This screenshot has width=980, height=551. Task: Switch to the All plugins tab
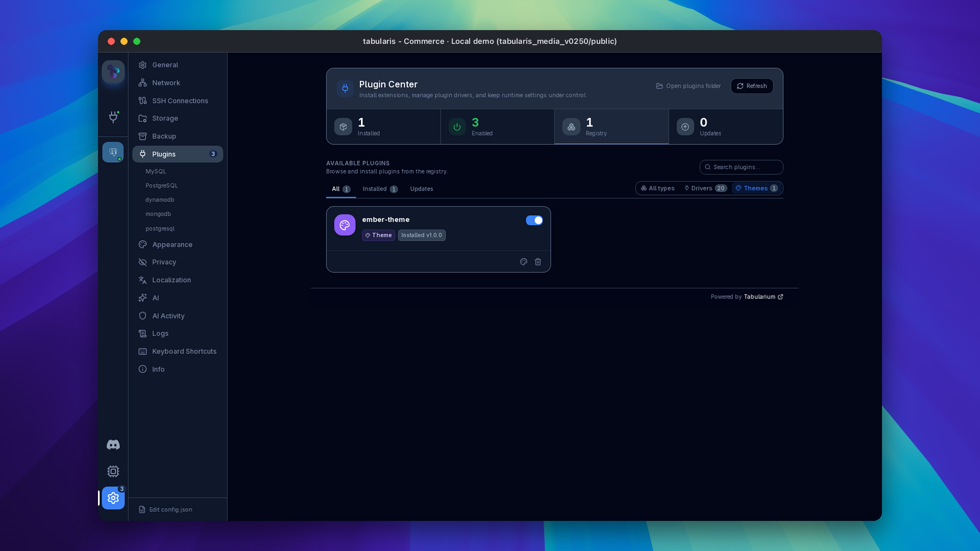tap(341, 189)
